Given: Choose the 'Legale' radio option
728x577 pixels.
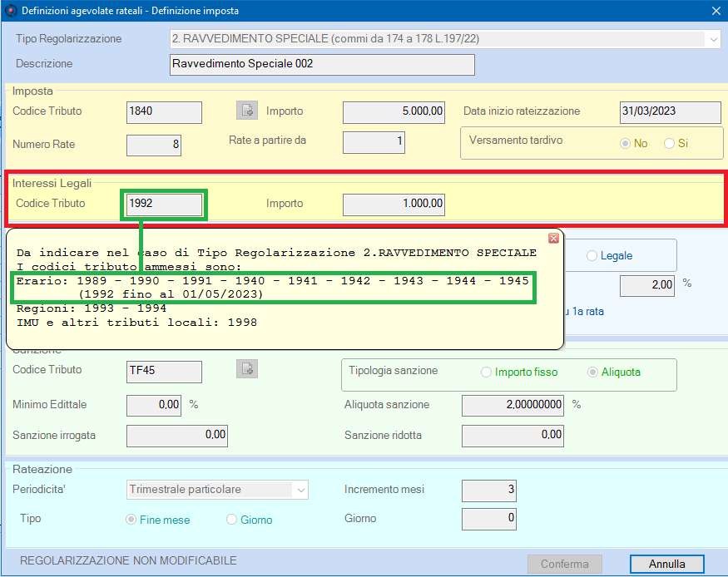Looking at the screenshot, I should click(592, 256).
